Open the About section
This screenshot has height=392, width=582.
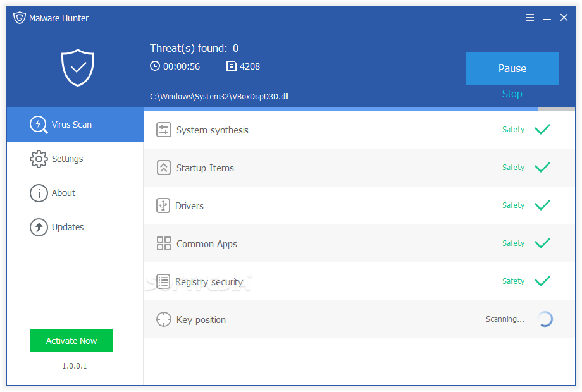point(75,193)
